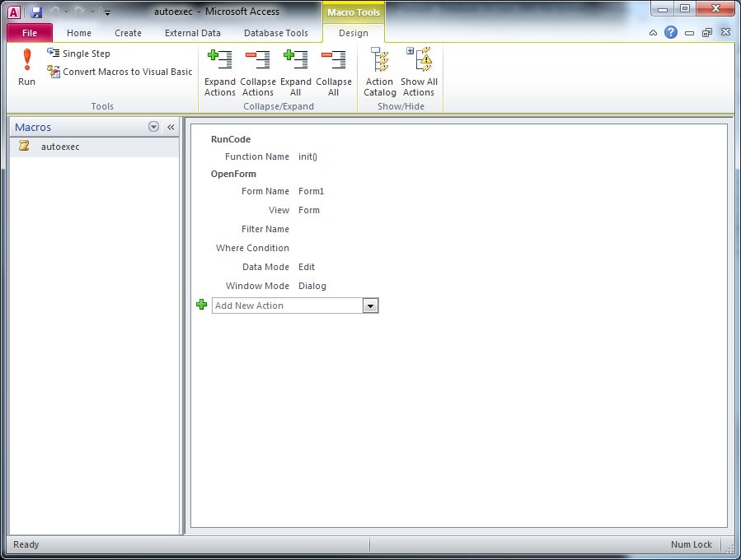Minimize the ribbon with the caret icon
Viewport: 741px width, 560px height.
click(653, 33)
